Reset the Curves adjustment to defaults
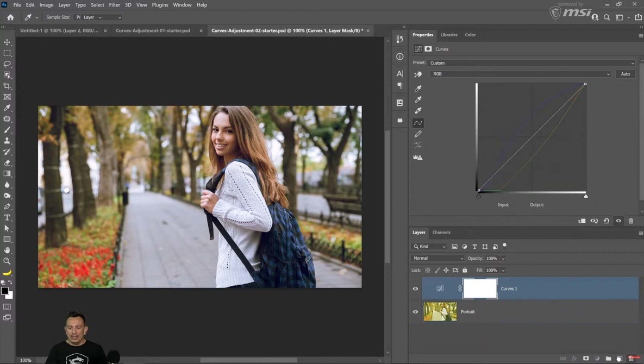Image resolution: width=644 pixels, height=364 pixels. pos(607,221)
